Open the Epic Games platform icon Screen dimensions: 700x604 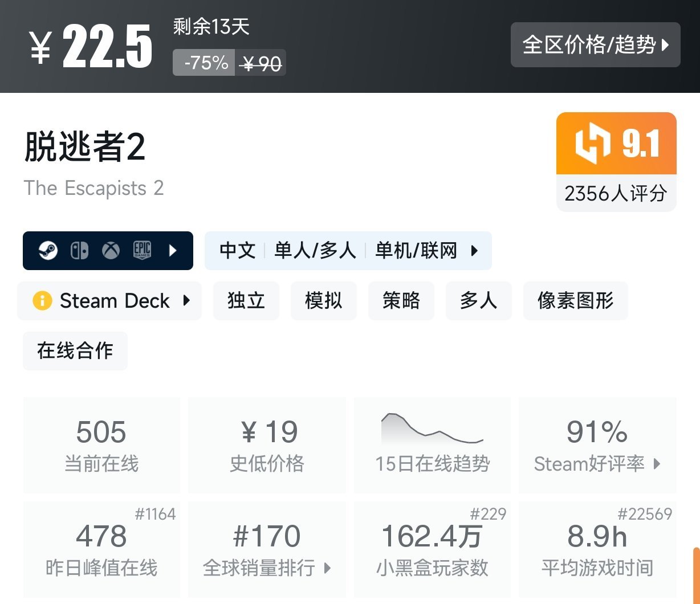(142, 251)
